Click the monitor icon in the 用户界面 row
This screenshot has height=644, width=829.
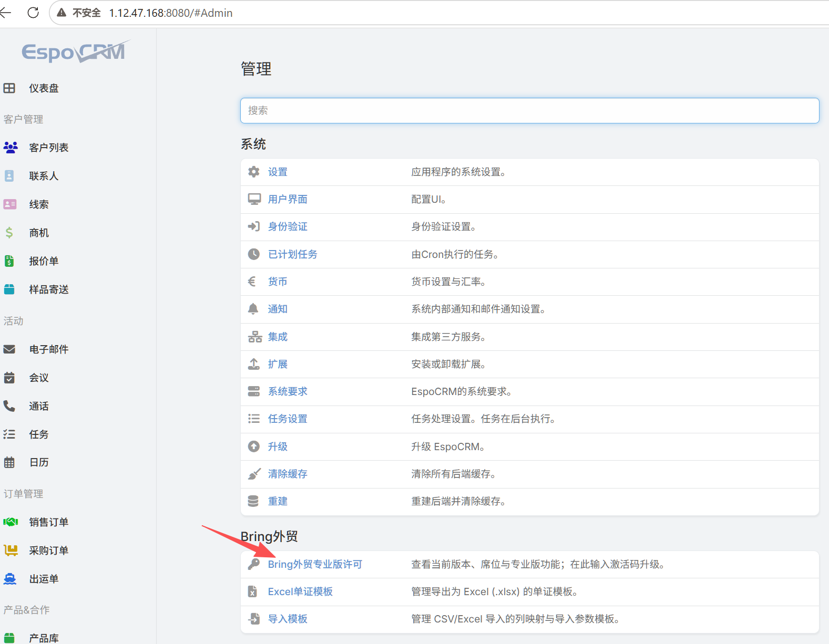[x=254, y=199]
